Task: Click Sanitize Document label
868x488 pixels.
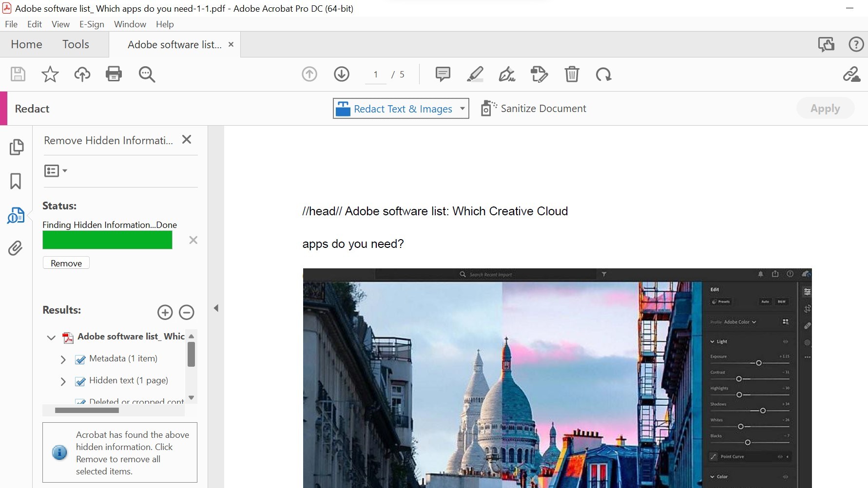Action: point(543,108)
